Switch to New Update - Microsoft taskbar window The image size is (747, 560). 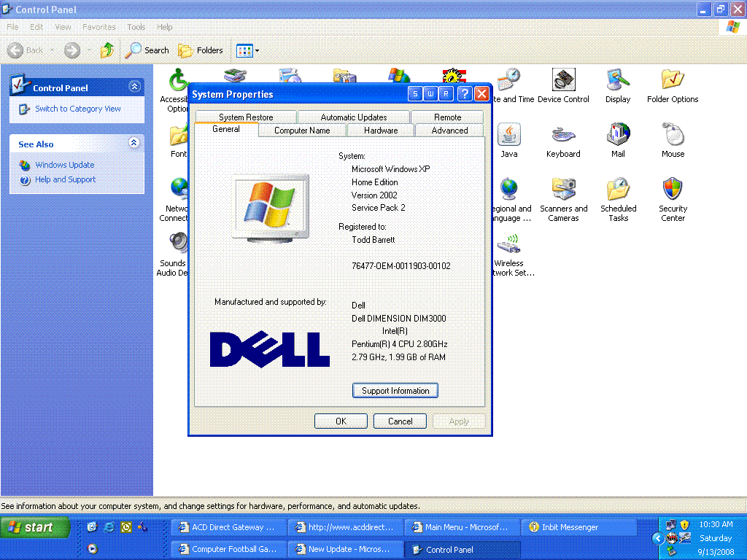345,549
